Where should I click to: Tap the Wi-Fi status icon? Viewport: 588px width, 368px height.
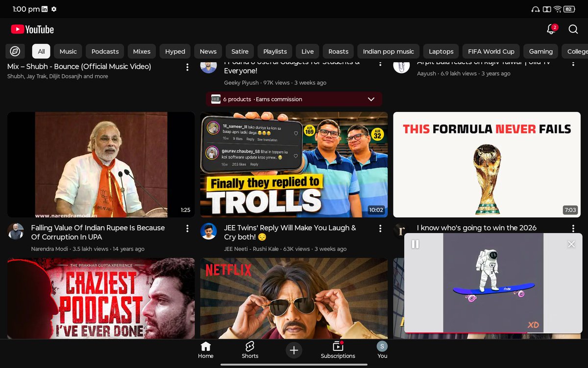click(x=558, y=9)
